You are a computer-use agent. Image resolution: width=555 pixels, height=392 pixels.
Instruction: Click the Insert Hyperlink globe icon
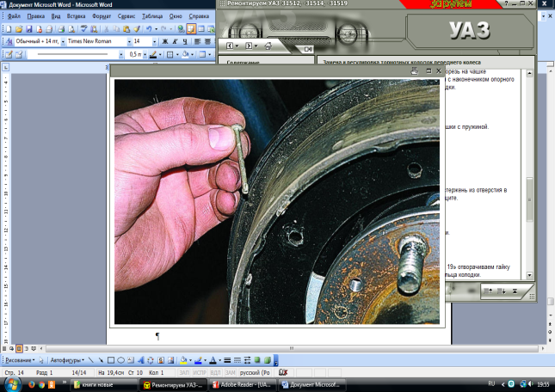coord(181,29)
